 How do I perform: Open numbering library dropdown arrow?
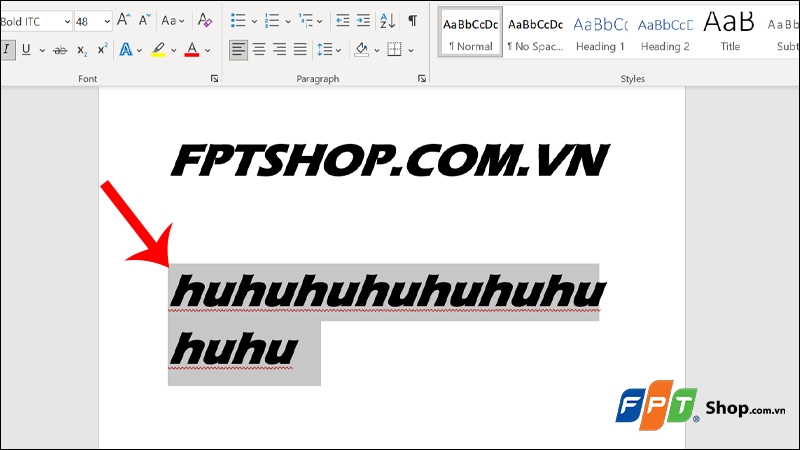click(x=288, y=21)
